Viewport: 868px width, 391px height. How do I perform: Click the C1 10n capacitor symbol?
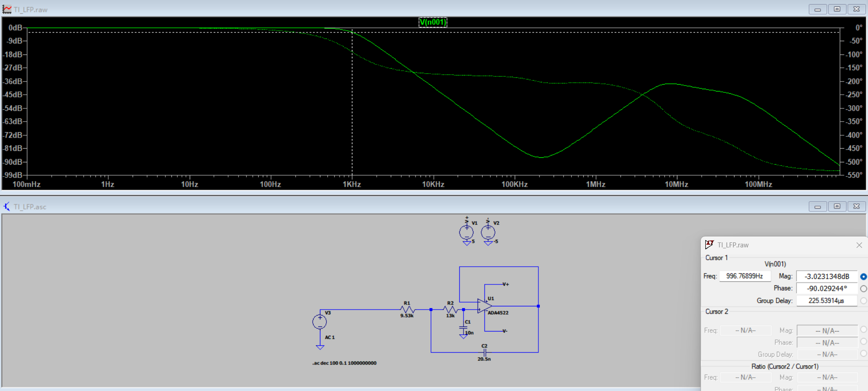click(x=463, y=328)
